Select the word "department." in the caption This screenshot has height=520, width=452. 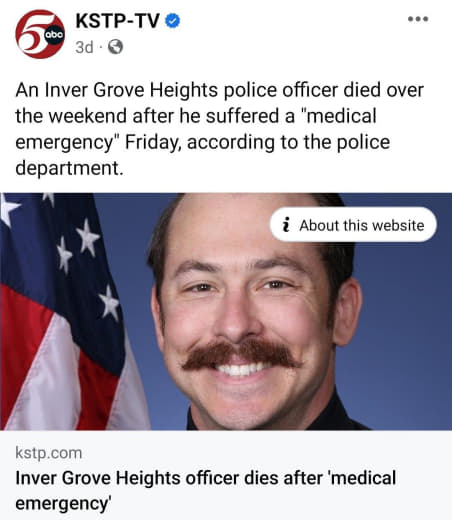(x=69, y=168)
